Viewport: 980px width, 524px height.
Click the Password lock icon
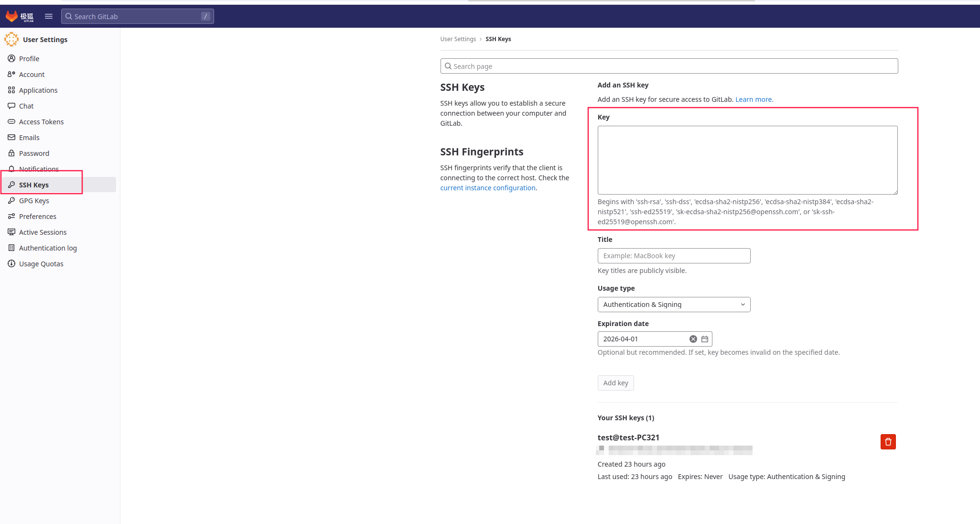pos(11,153)
